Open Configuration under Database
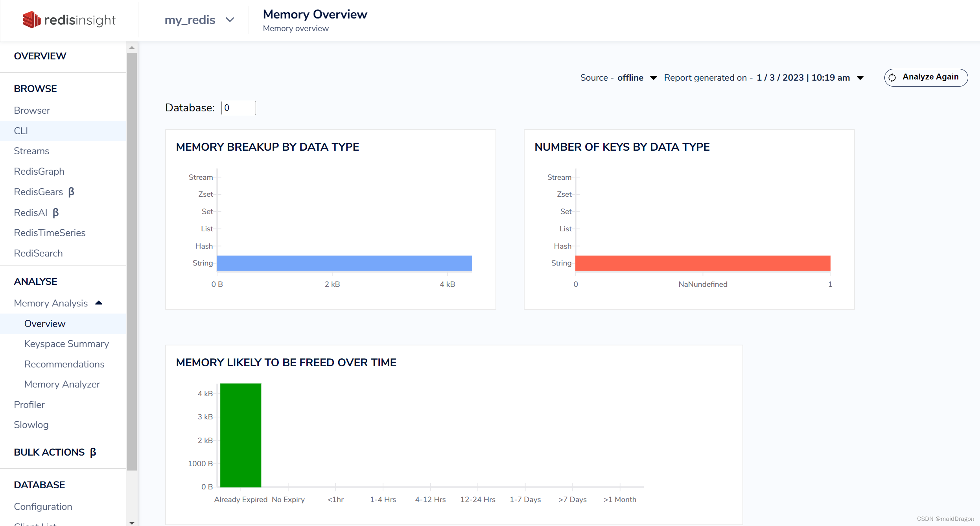980x526 pixels. pyautogui.click(x=42, y=507)
